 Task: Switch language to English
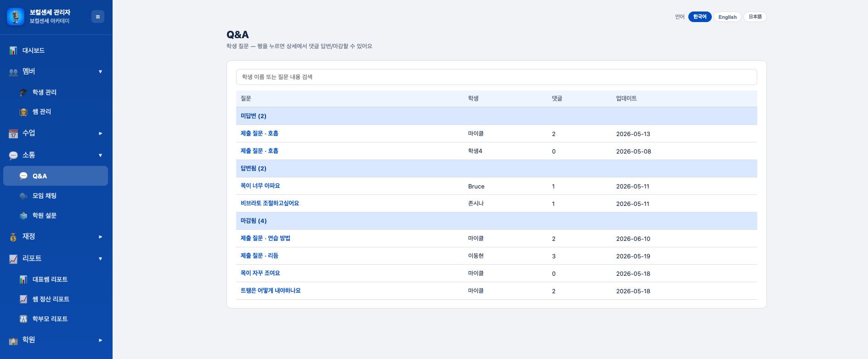point(727,17)
